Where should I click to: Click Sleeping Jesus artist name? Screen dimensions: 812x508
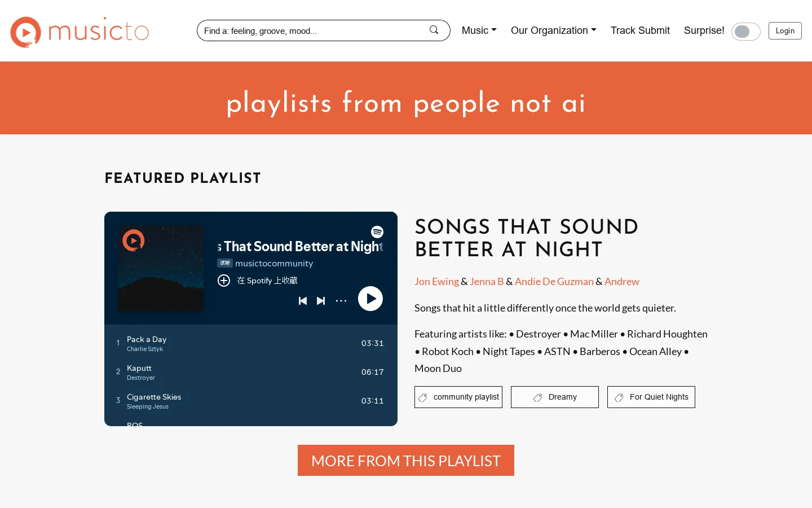coord(148,406)
